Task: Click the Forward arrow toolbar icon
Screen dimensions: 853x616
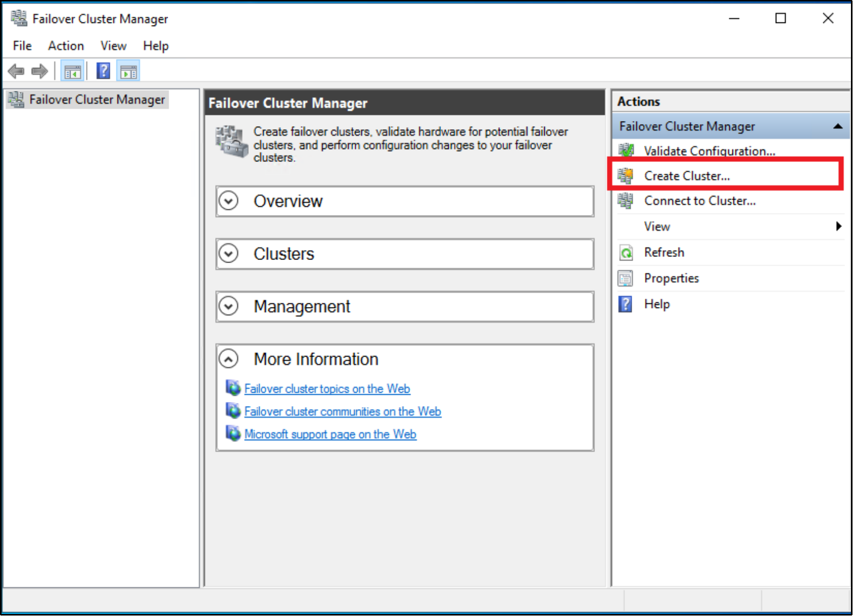Action: (39, 71)
